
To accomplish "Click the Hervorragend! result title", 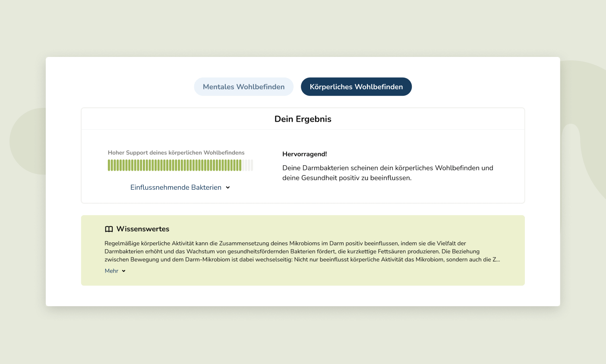I will pos(304,154).
